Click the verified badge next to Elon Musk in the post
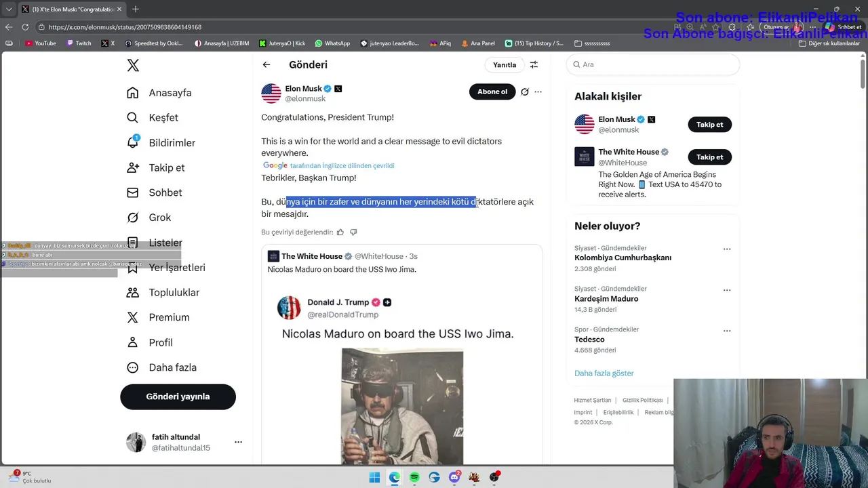 tap(328, 89)
